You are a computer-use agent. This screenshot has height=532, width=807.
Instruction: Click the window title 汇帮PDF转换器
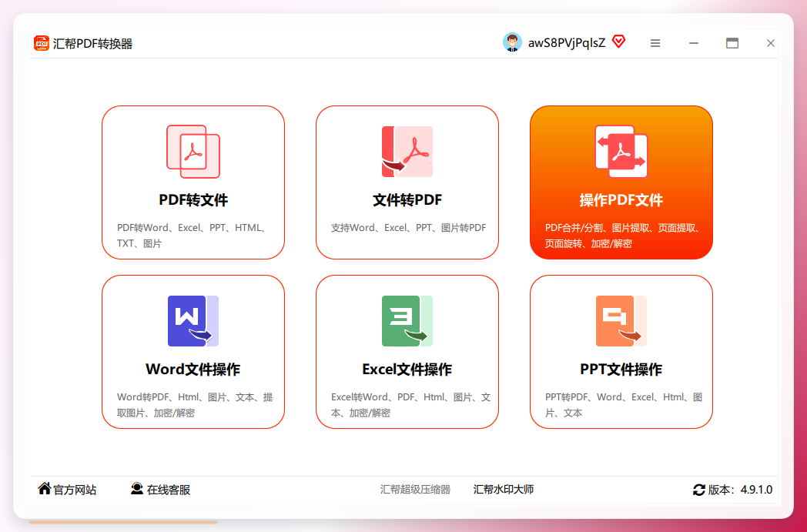pyautogui.click(x=92, y=44)
